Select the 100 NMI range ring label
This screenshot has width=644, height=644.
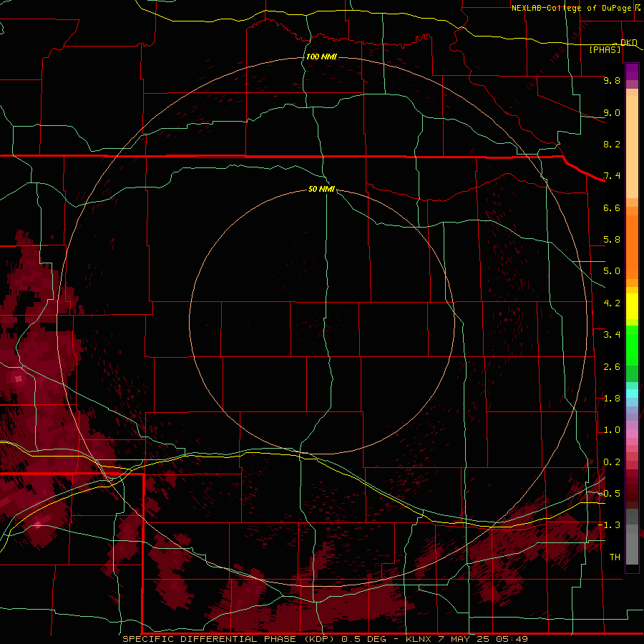[321, 57]
